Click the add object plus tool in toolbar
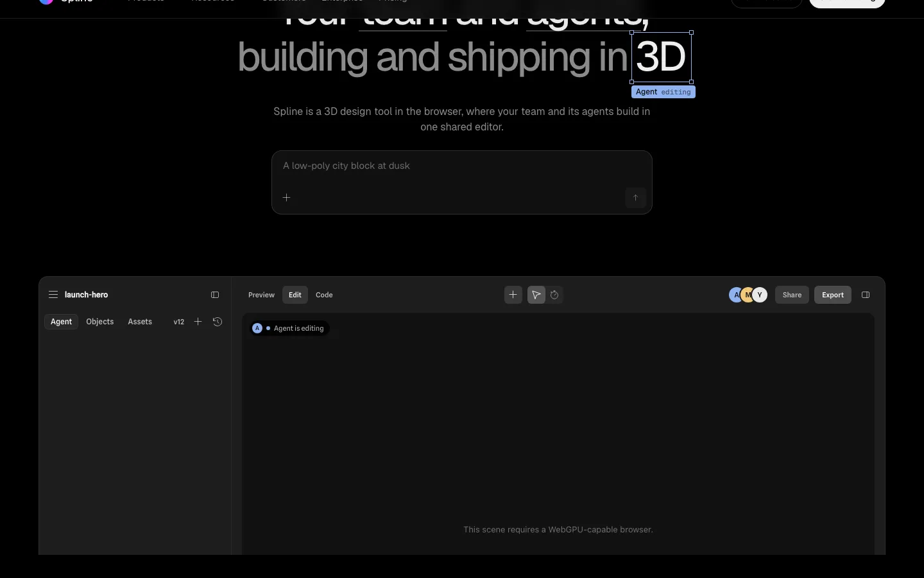This screenshot has width=924, height=578. (513, 295)
